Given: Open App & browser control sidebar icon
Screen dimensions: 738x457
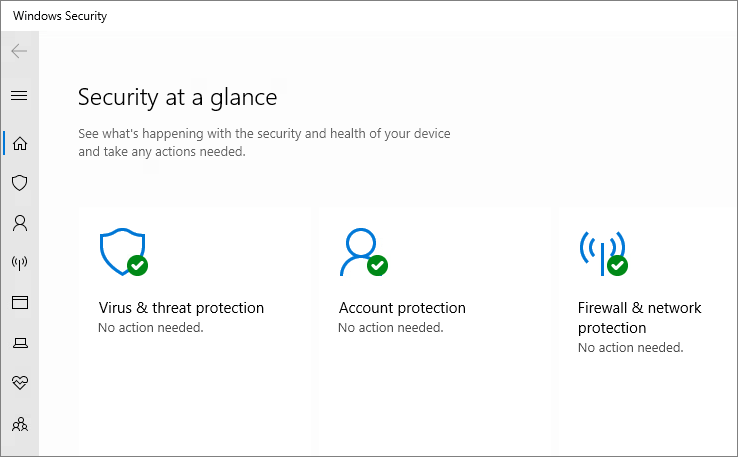Looking at the screenshot, I should [19, 302].
